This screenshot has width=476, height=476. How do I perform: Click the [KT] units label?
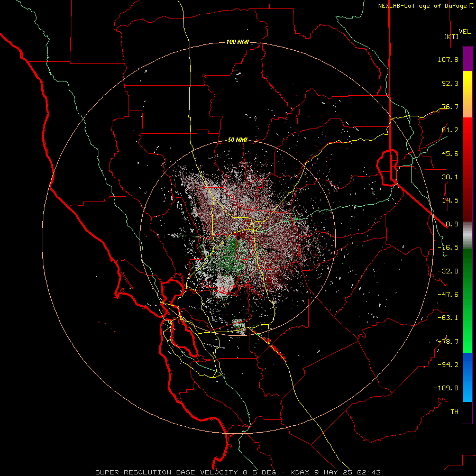[452, 36]
